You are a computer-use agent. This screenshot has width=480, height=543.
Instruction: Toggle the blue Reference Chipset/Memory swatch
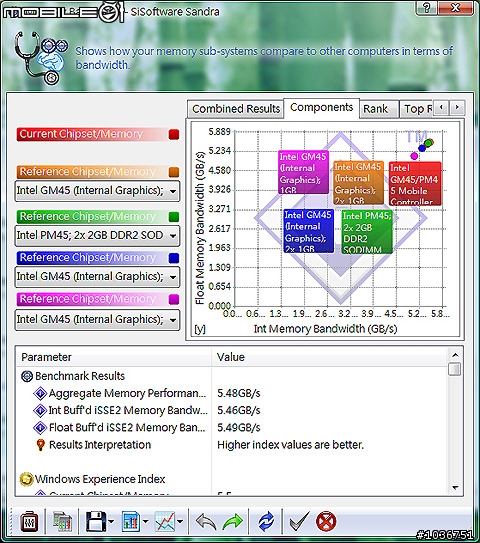[x=174, y=258]
